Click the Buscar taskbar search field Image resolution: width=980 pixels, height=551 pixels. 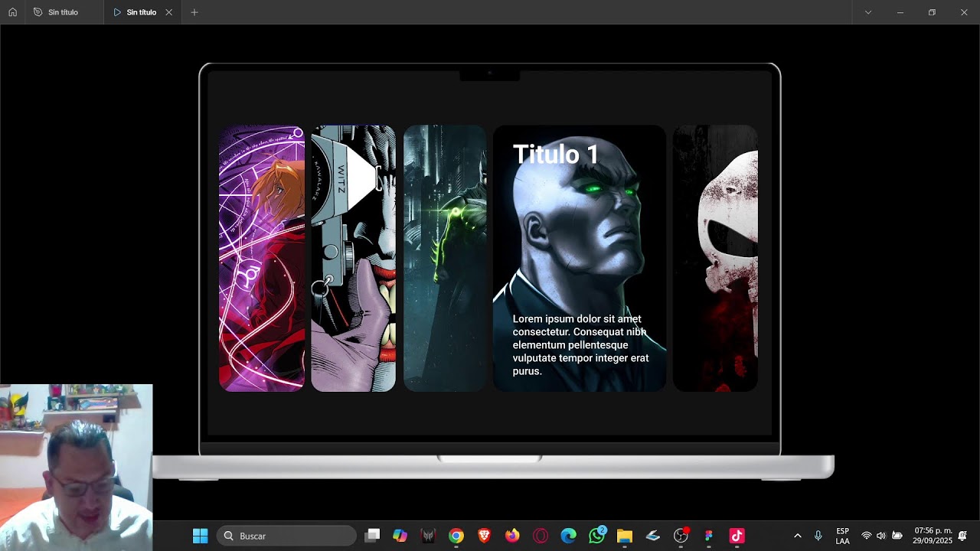pos(287,536)
